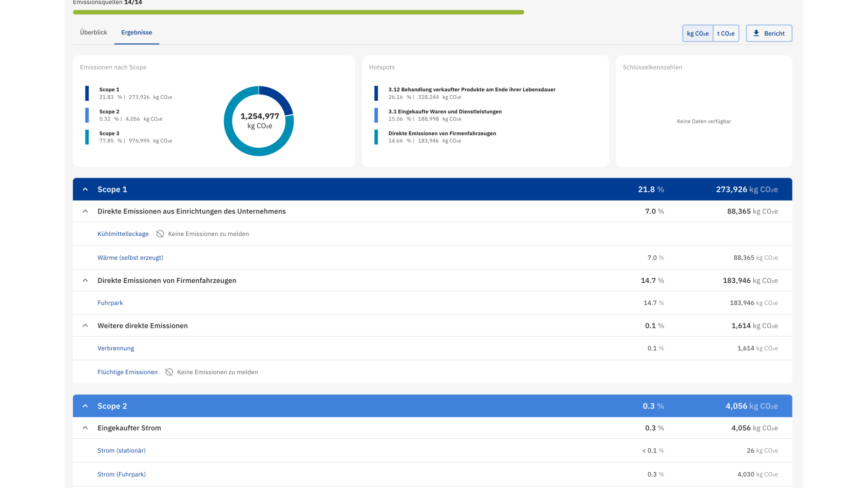Collapse the Scope 1 section
Screen dimensions: 868x488
pos(85,189)
